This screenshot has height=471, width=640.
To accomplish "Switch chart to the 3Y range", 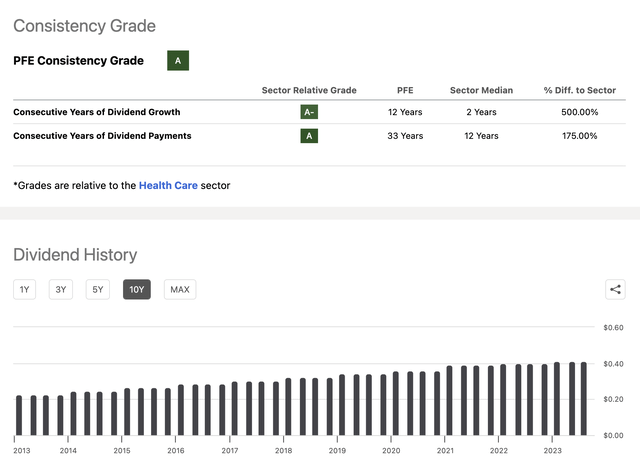I will click(61, 290).
